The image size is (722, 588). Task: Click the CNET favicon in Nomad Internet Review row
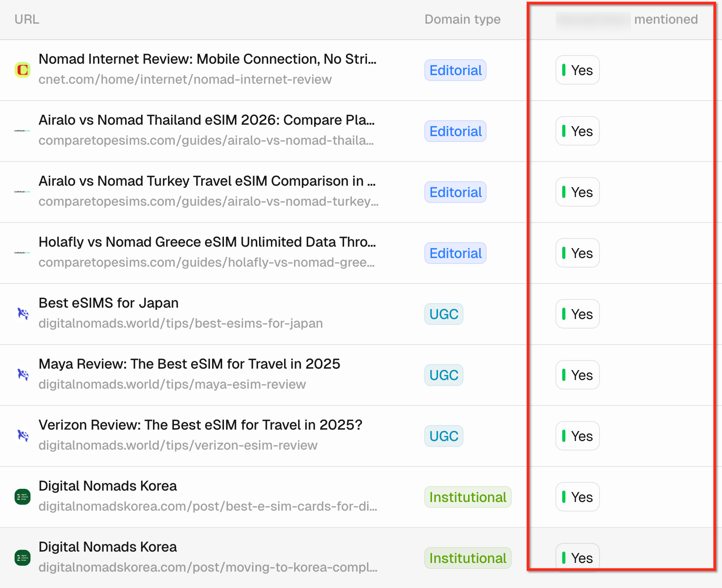pyautogui.click(x=22, y=70)
